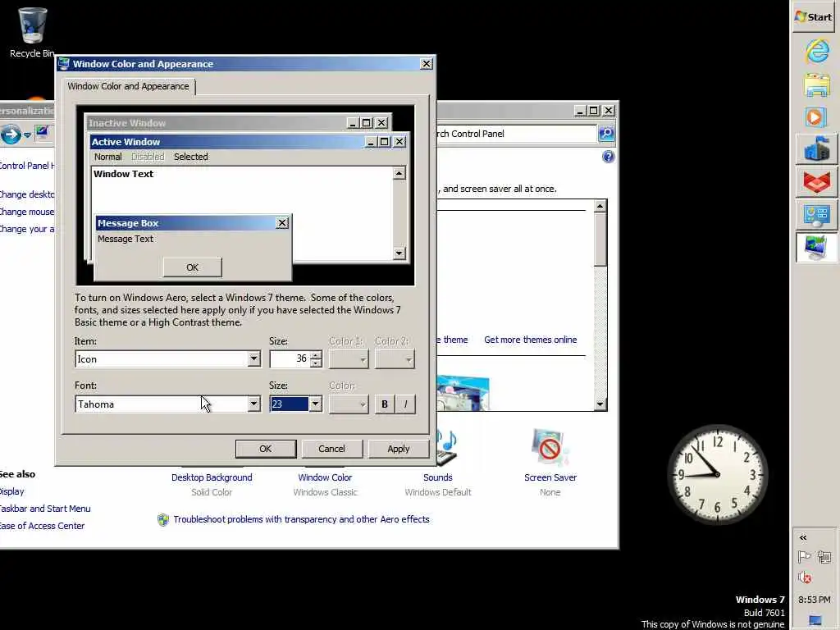Click the Screen Saver icon
The image size is (840, 630).
[x=550, y=447]
